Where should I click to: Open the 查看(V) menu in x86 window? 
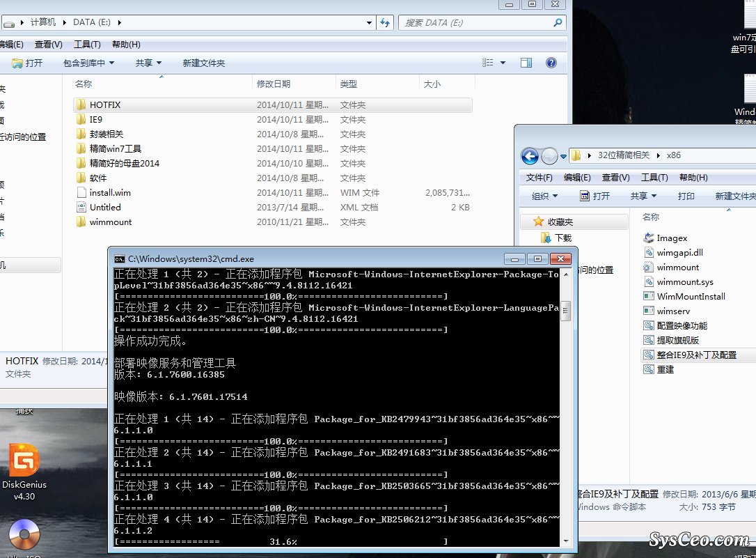615,178
